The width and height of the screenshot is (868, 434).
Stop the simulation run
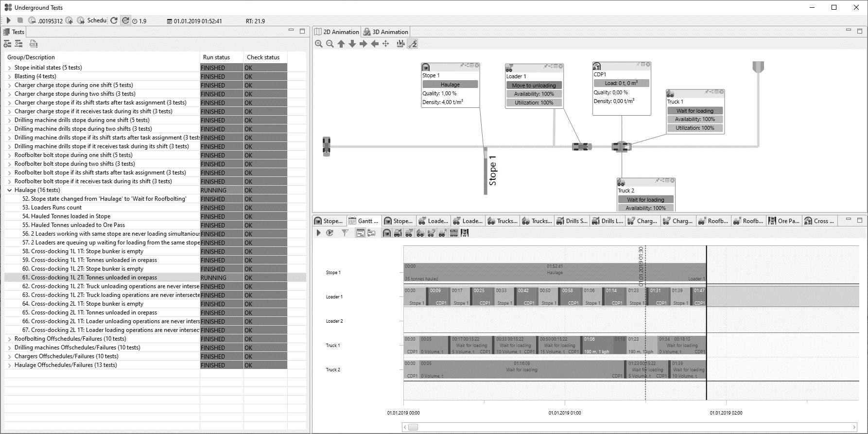click(x=20, y=20)
